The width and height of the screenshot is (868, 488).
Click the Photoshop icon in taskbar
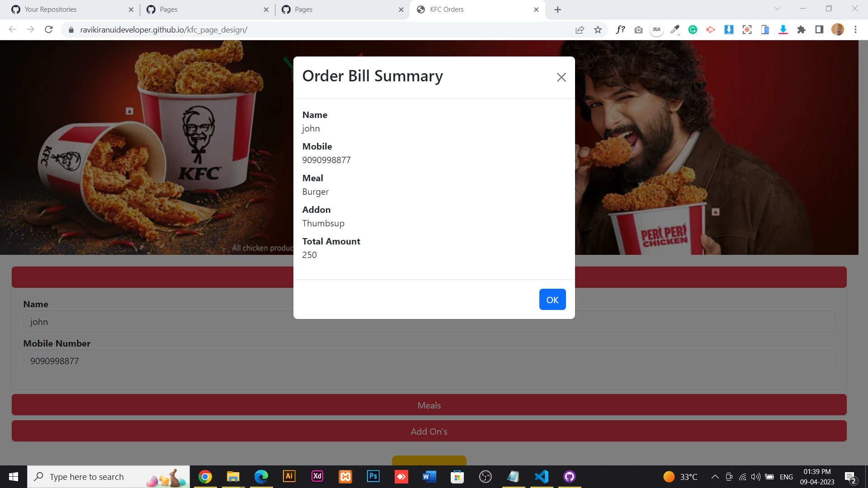click(373, 476)
